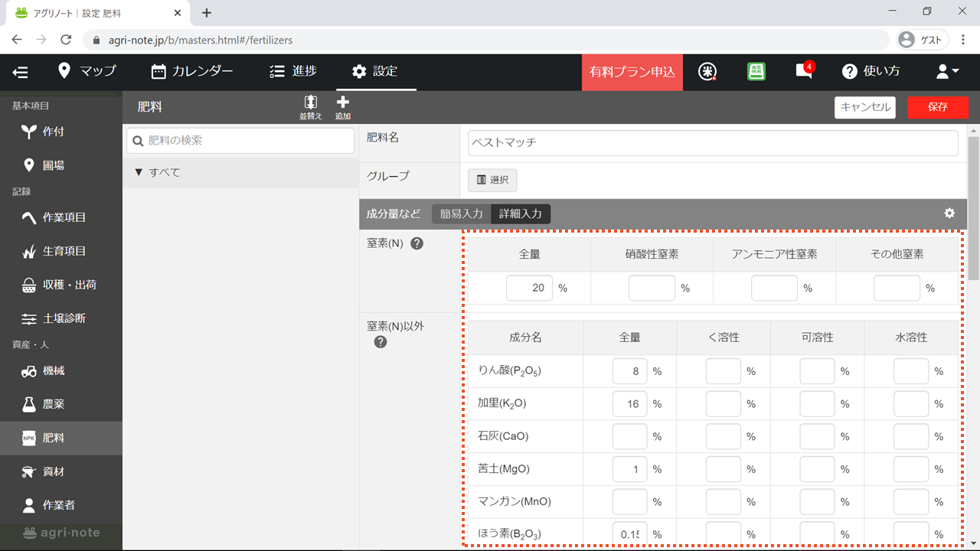Click the 硝酸性窒素 percent field
The image size is (980, 551).
652,288
